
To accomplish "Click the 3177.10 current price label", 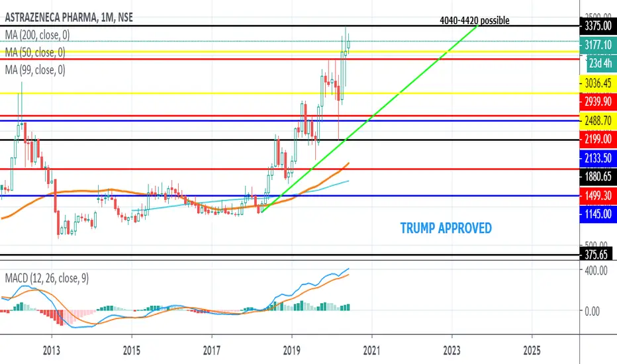I will pos(598,44).
